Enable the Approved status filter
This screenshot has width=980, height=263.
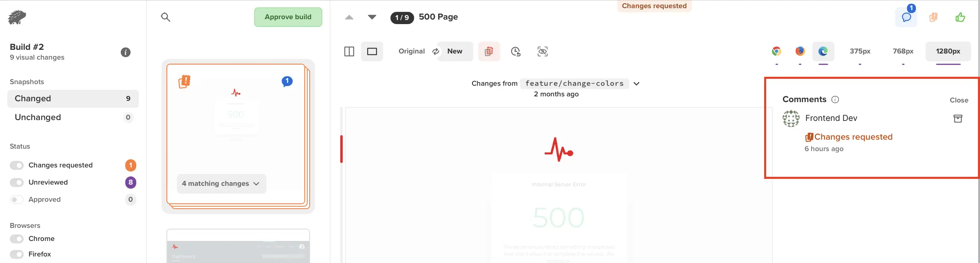(x=17, y=200)
